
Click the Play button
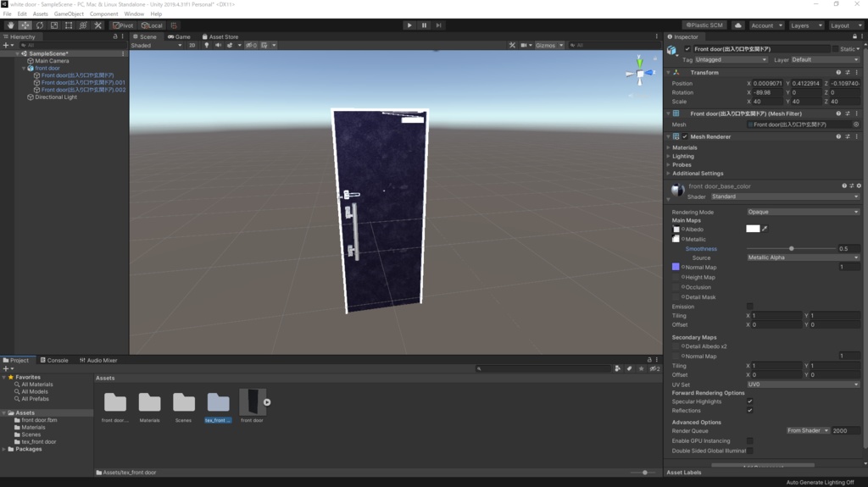(x=409, y=25)
